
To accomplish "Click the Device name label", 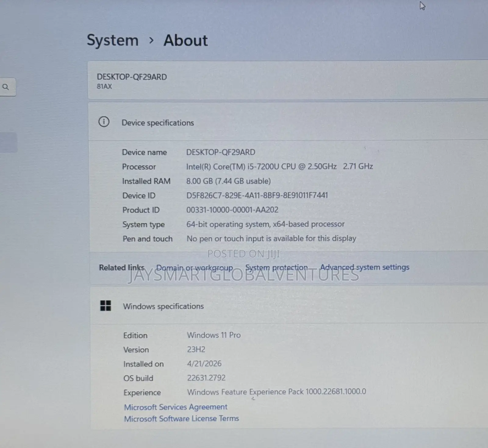I will 145,152.
